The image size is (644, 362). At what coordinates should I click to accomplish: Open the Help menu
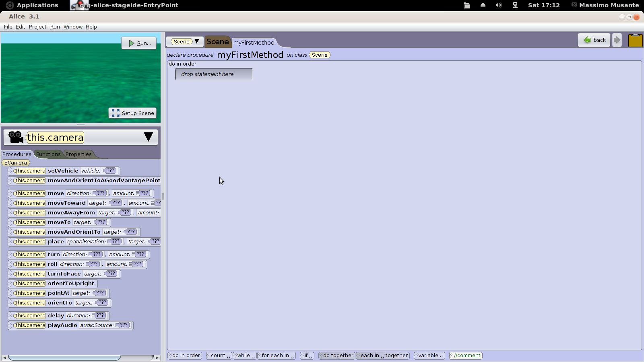click(x=91, y=27)
